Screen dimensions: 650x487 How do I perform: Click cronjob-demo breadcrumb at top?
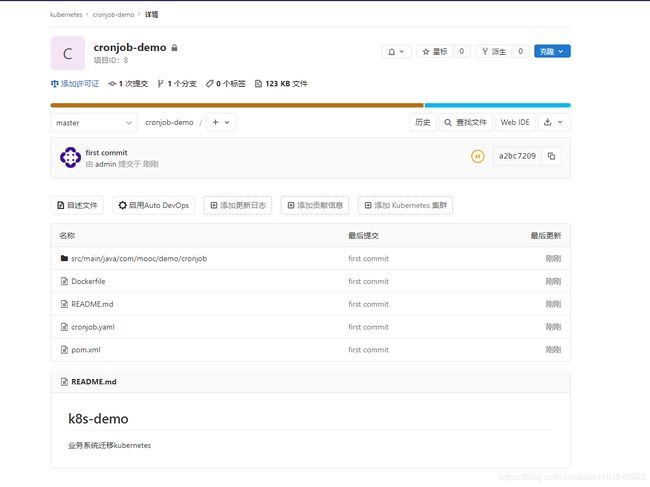pyautogui.click(x=114, y=15)
